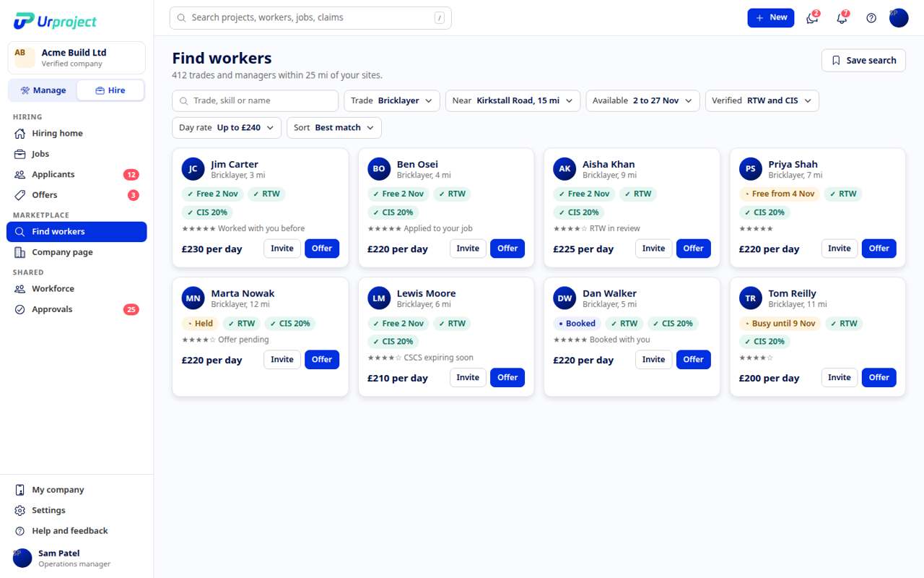Open Applicants list in sidebar

pyautogui.click(x=77, y=175)
